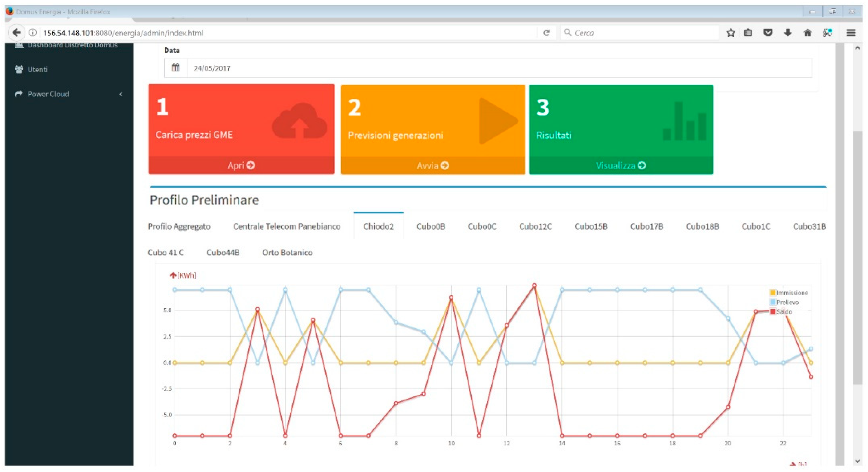Viewport: 868px width, 472px height.
Task: Open the Firefox hamburger menu
Action: point(851,33)
